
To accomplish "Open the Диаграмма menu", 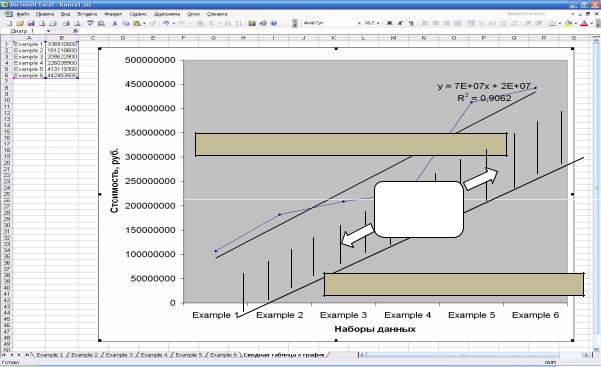I will coord(167,14).
